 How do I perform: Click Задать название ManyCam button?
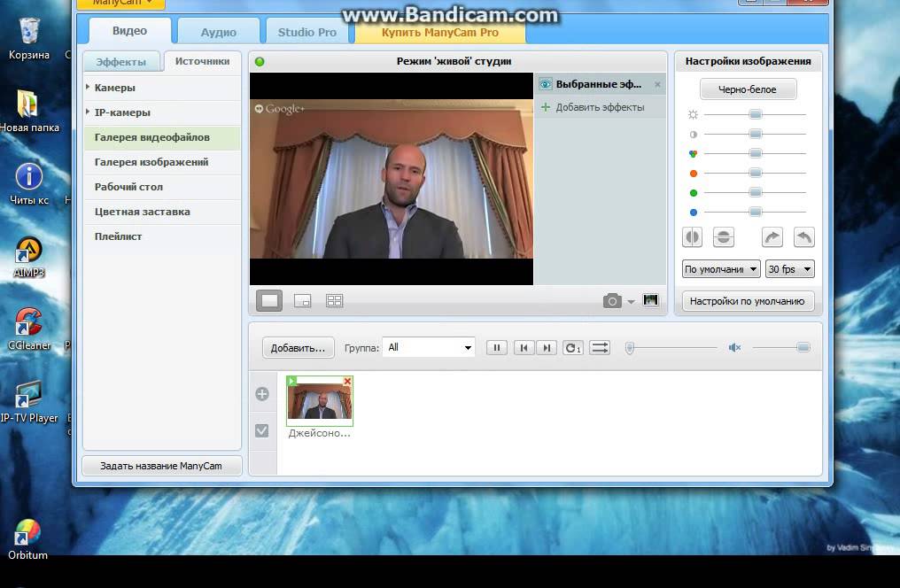[x=161, y=466]
